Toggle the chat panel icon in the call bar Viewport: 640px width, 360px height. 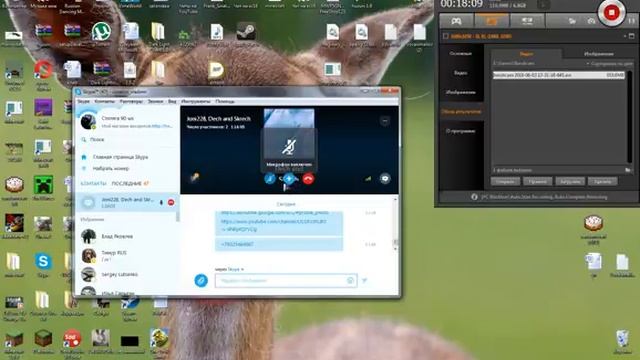point(385,178)
